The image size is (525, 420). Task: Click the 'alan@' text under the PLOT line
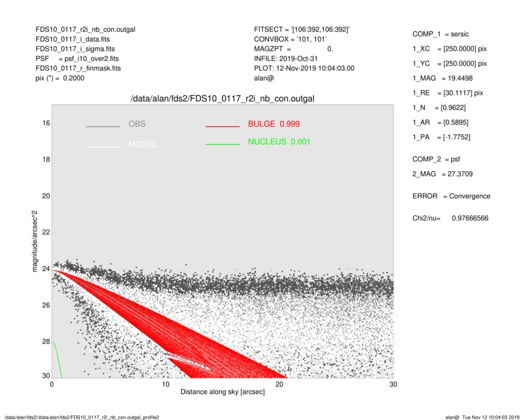pyautogui.click(x=264, y=78)
